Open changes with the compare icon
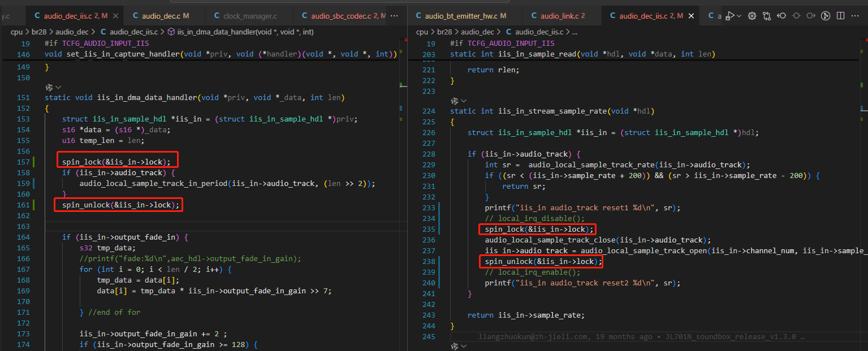The image size is (868, 351). [x=767, y=16]
